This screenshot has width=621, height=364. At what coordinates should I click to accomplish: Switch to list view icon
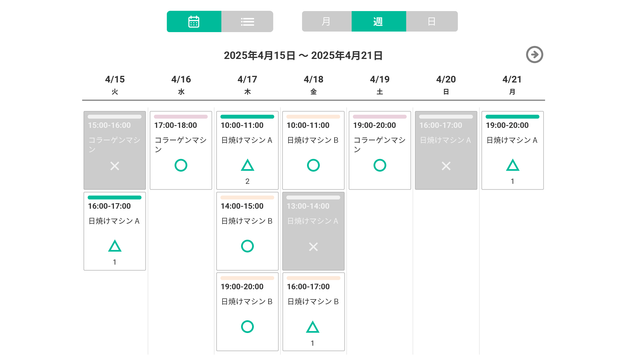[247, 22]
